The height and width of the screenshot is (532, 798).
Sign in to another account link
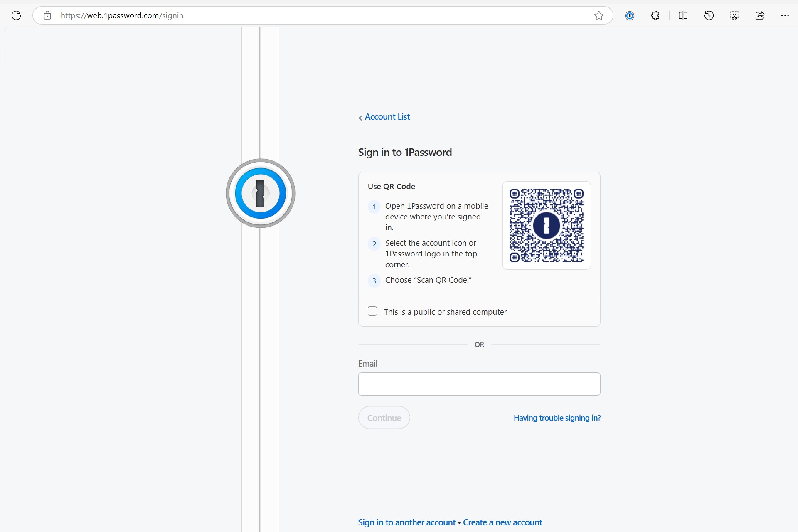point(406,522)
